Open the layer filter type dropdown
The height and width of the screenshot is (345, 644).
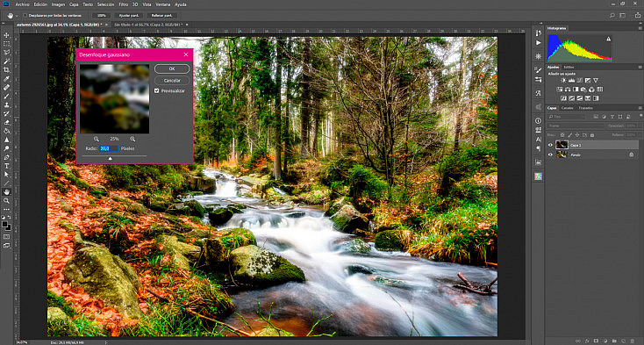click(567, 117)
